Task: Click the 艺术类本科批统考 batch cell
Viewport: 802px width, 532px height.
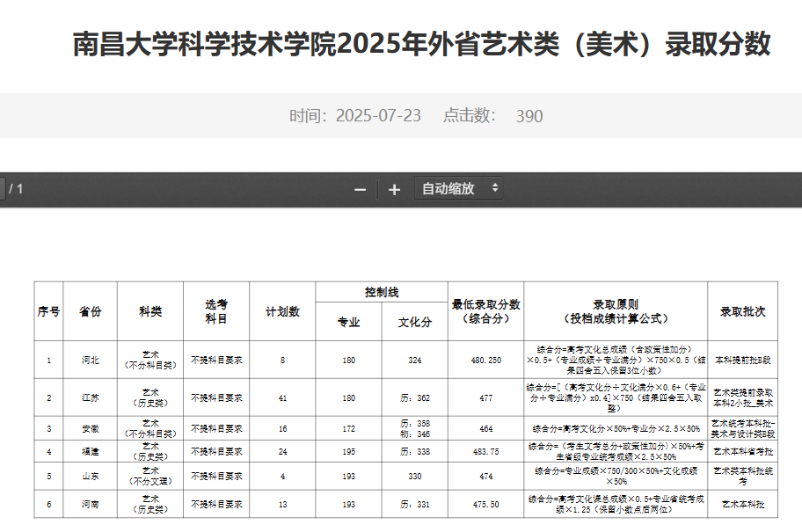Action: [743, 477]
